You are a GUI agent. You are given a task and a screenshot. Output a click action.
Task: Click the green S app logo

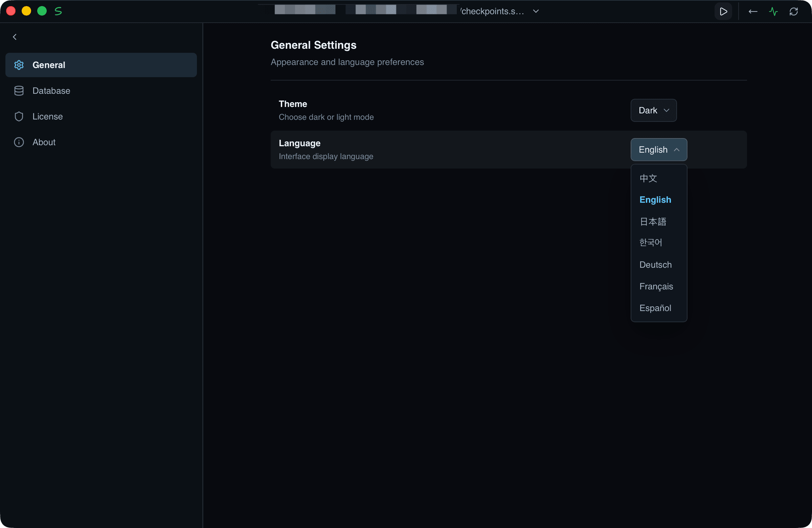point(58,11)
